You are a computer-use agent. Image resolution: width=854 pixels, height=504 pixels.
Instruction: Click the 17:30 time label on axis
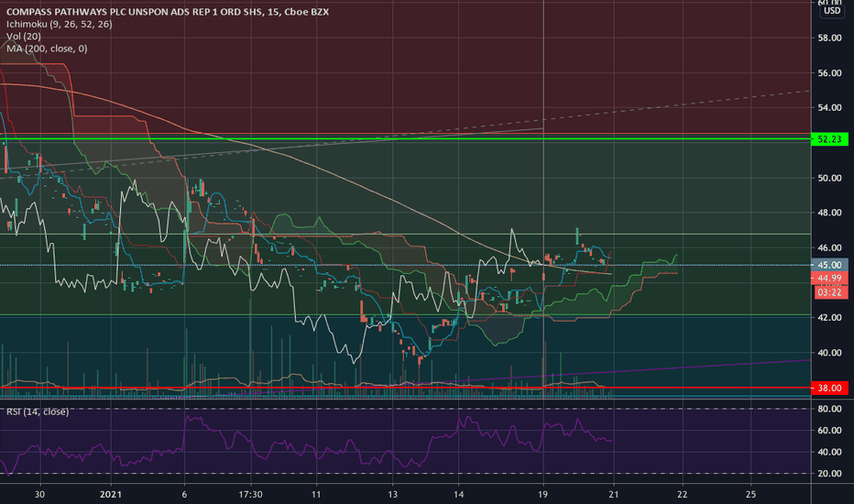(x=250, y=495)
